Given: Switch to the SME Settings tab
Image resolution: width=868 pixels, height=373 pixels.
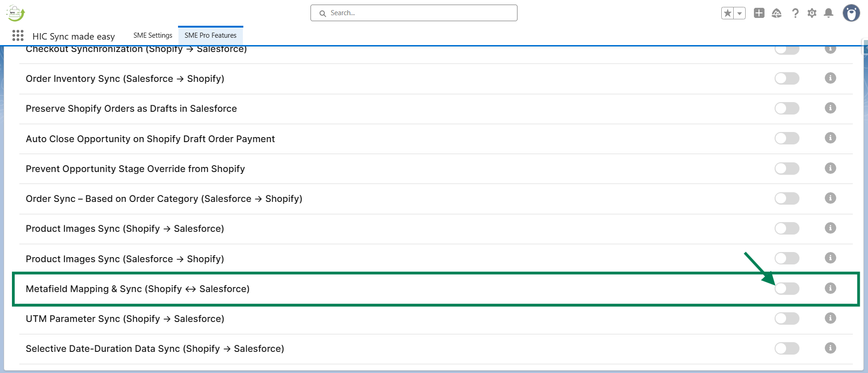Looking at the screenshot, I should pos(153,35).
